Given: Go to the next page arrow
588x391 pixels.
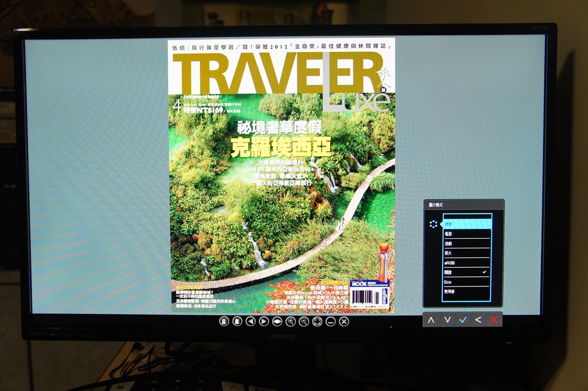Looking at the screenshot, I should (x=264, y=322).
